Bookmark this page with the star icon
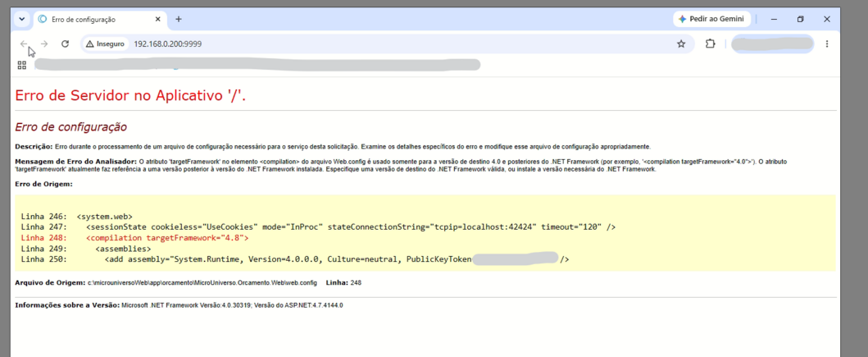 click(681, 43)
